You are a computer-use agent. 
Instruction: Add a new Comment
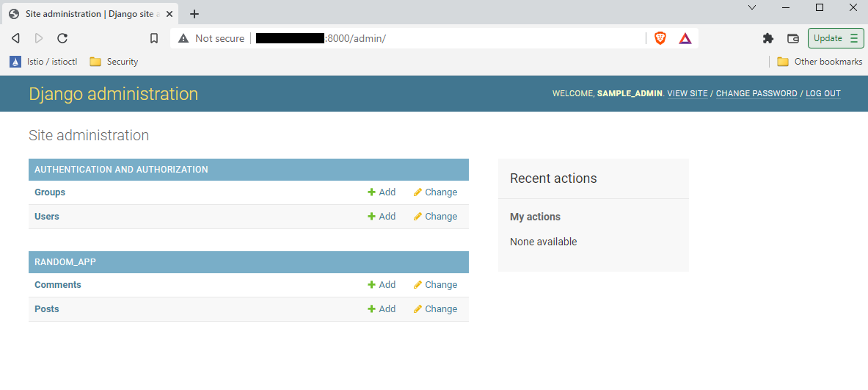pyautogui.click(x=382, y=285)
